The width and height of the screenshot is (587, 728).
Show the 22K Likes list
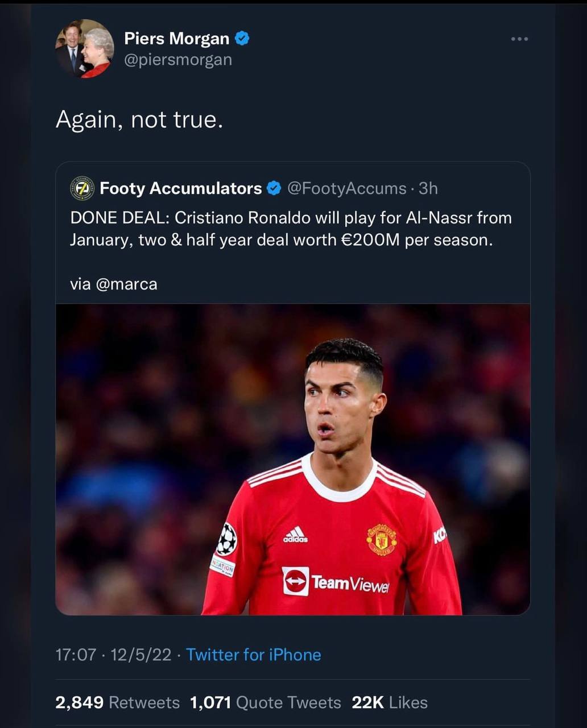(x=390, y=702)
